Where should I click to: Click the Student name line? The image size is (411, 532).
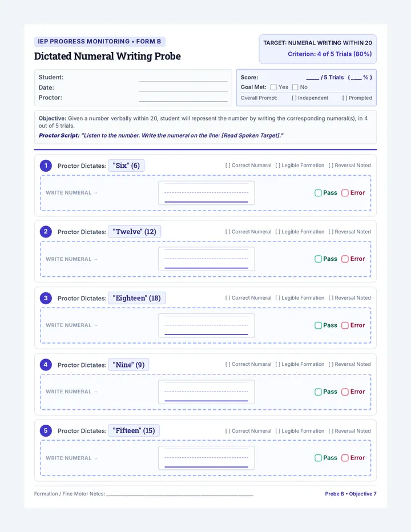(183, 78)
